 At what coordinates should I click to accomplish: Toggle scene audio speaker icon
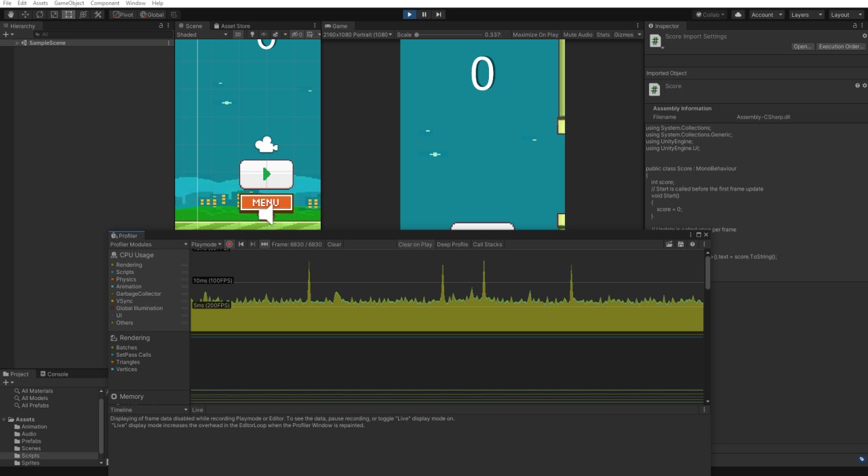click(263, 35)
